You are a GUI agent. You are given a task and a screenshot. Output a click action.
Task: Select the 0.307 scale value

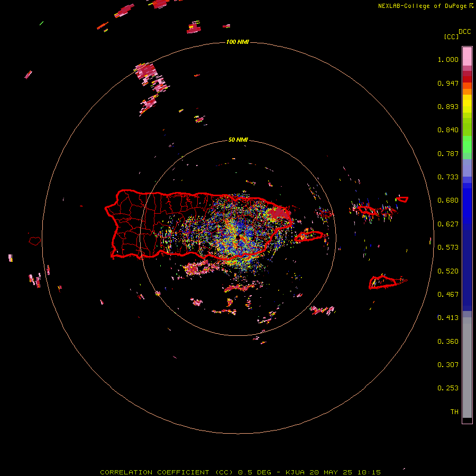448,365
